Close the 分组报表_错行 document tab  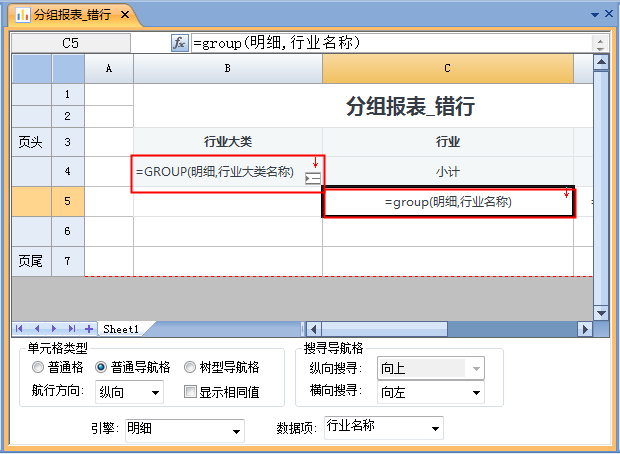(x=125, y=15)
